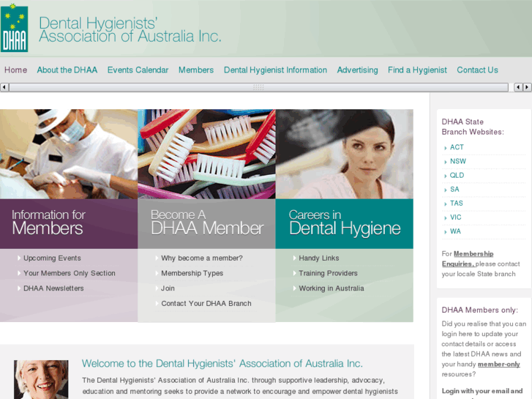Visit the WA branch website
Image resolution: width=532 pixels, height=399 pixels.
click(x=455, y=231)
